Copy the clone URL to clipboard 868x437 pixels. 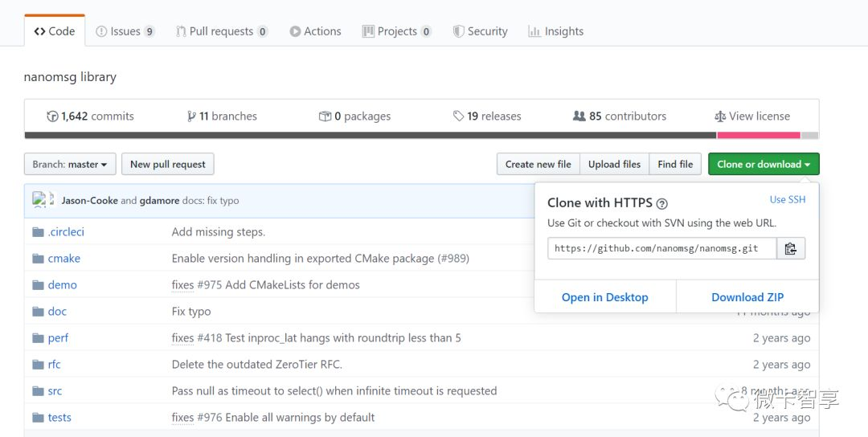coord(791,248)
